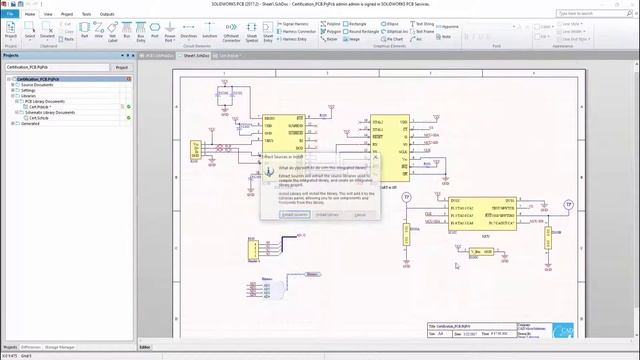This screenshot has height=360, width=640.
Task: Click the project name field in Projects panel
Action: (58, 67)
